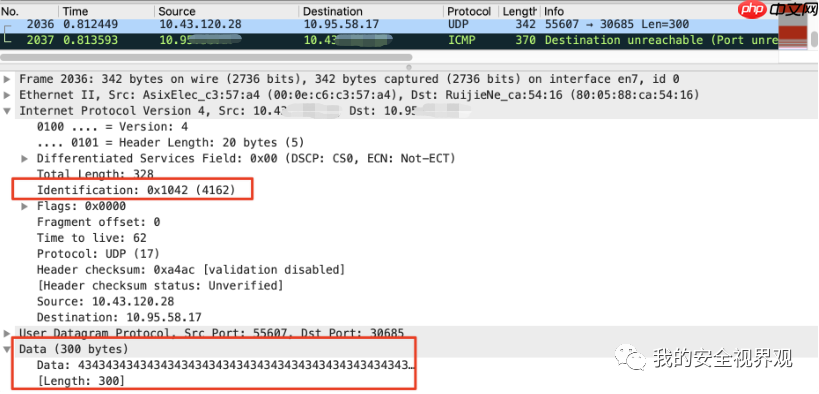The image size is (819, 394).
Task: Click the packet list vertical scrollbar
Action: tap(814, 38)
